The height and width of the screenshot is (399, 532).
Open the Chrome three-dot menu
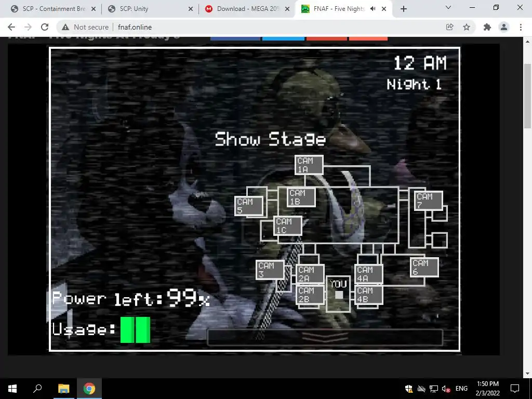(521, 27)
